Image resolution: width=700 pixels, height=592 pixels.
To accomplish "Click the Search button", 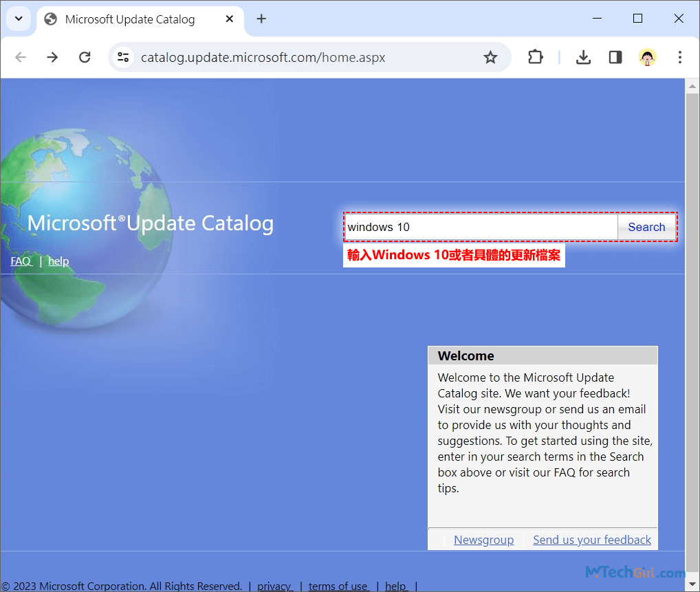I will click(x=646, y=227).
